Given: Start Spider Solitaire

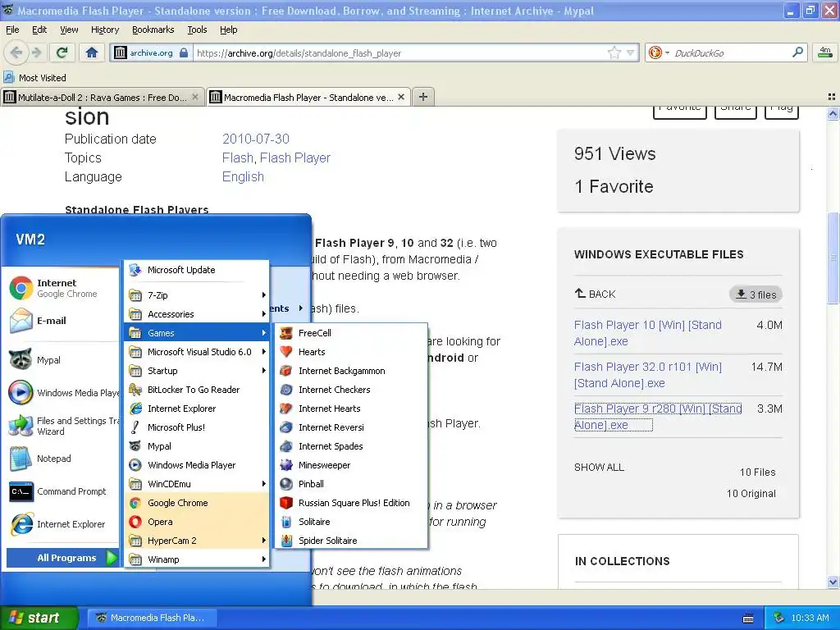Looking at the screenshot, I should [x=351, y=541].
